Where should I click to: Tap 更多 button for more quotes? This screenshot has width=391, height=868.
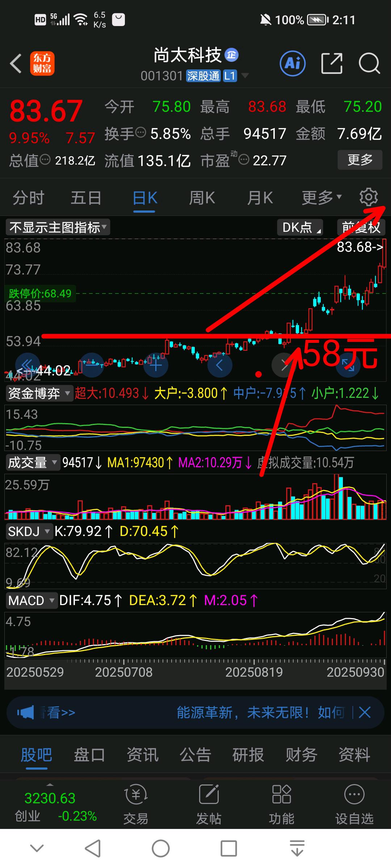coord(360,159)
